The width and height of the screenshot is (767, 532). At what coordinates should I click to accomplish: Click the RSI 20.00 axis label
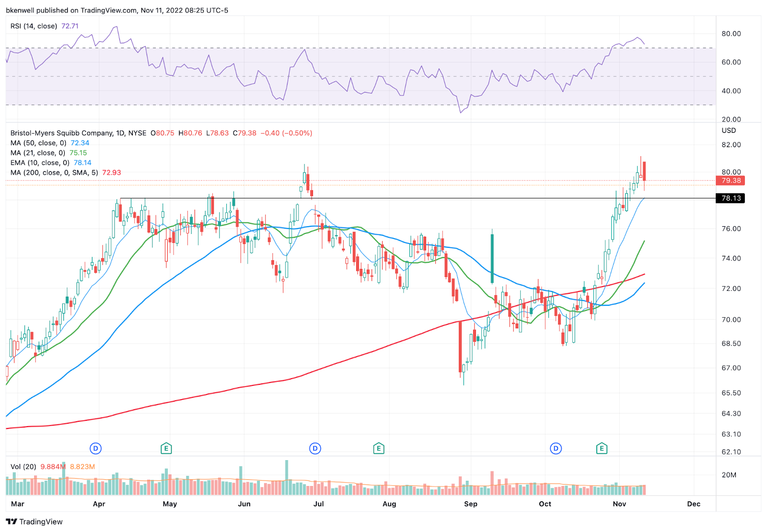731,119
